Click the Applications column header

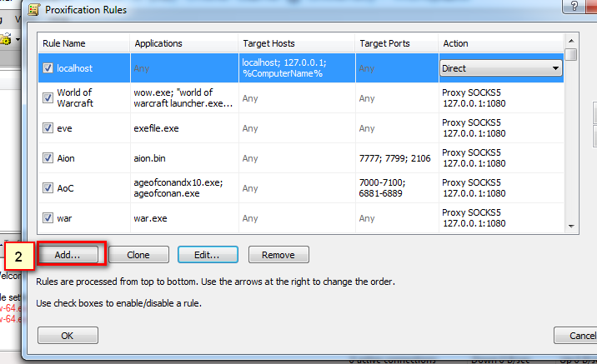(184, 43)
